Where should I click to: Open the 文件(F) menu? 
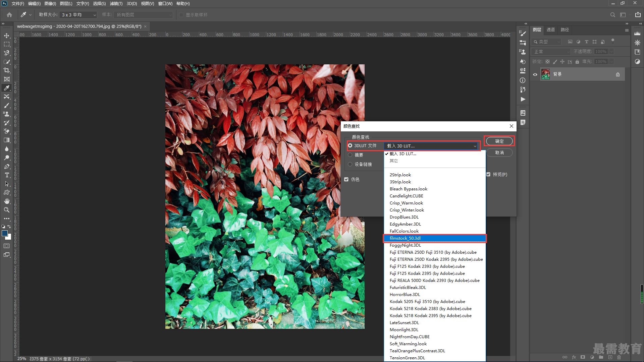[x=18, y=4]
